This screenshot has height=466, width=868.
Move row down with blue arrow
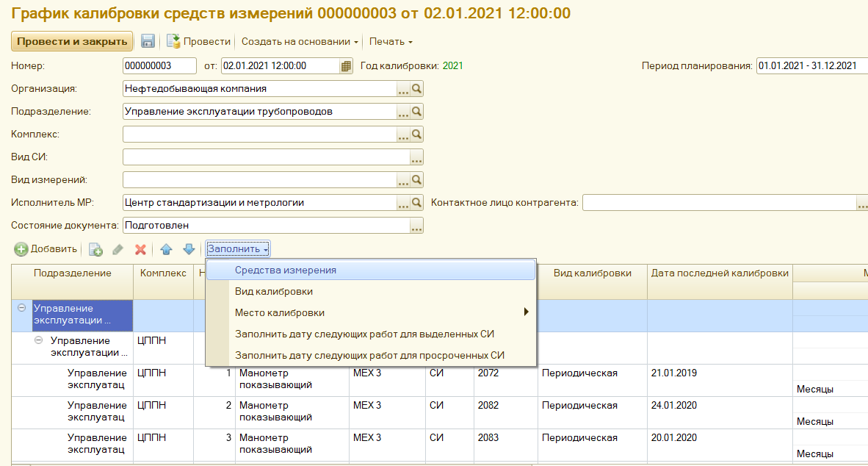pos(188,249)
